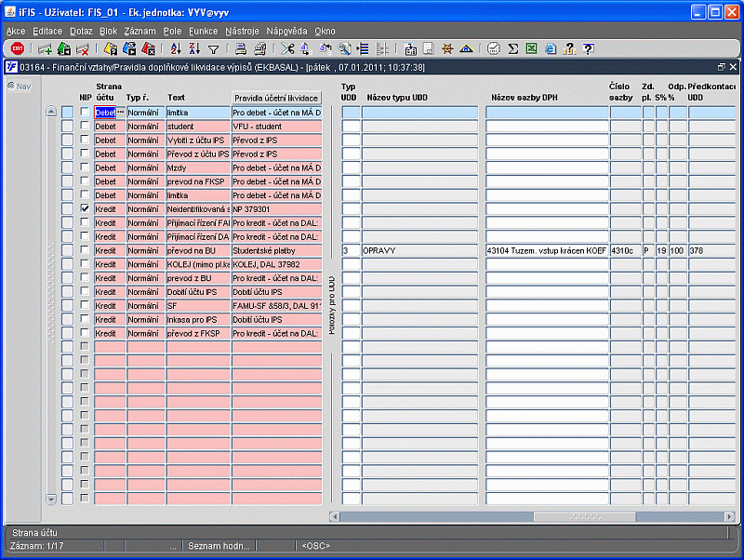Screen dimensions: 744x560
Task: Click the '4310c' rate number cell
Action: [625, 250]
